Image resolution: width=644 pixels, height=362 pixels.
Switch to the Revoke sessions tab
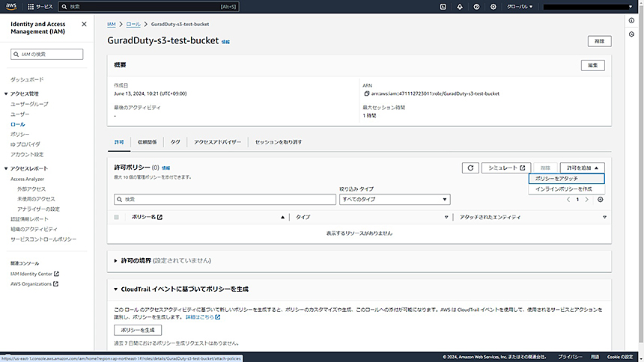click(x=279, y=142)
